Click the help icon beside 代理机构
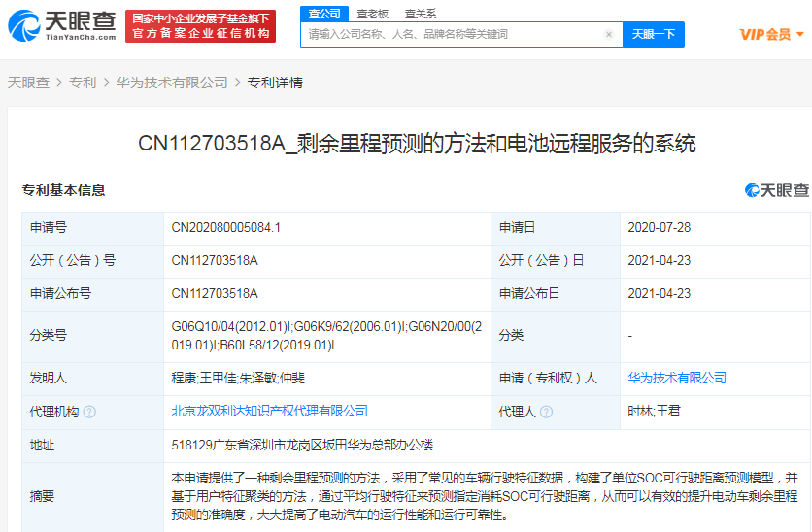The width and height of the screenshot is (812, 532). [x=89, y=412]
